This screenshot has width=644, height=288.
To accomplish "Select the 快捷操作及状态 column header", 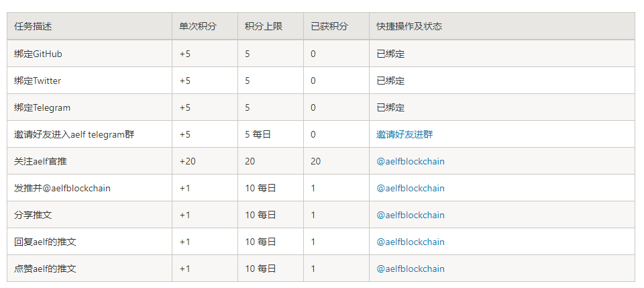I will [x=409, y=26].
